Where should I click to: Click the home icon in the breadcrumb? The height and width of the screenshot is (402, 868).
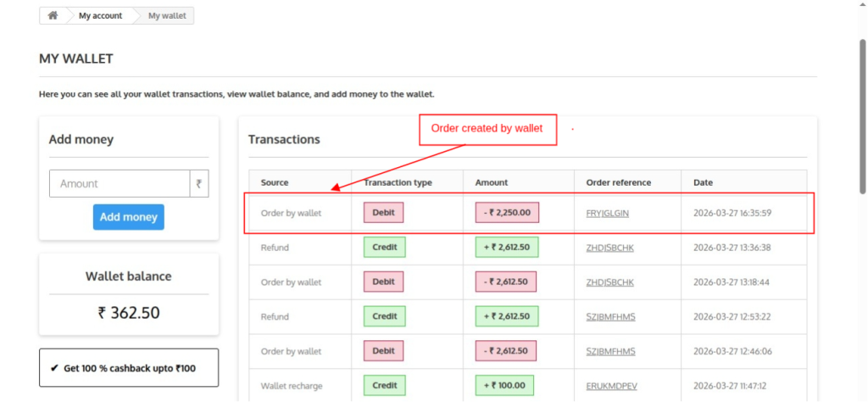[53, 15]
